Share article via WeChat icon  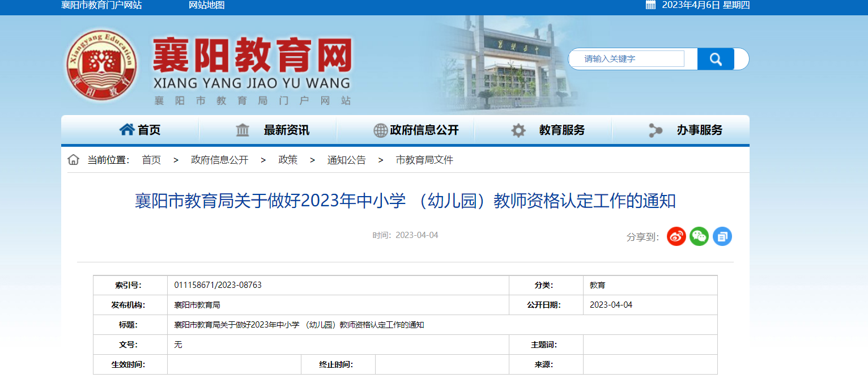[x=699, y=236]
